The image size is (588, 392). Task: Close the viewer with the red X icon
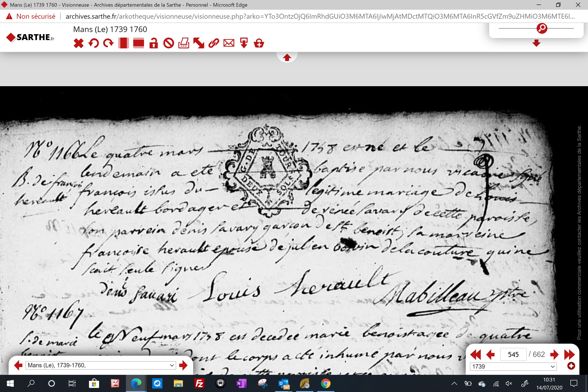click(x=78, y=43)
